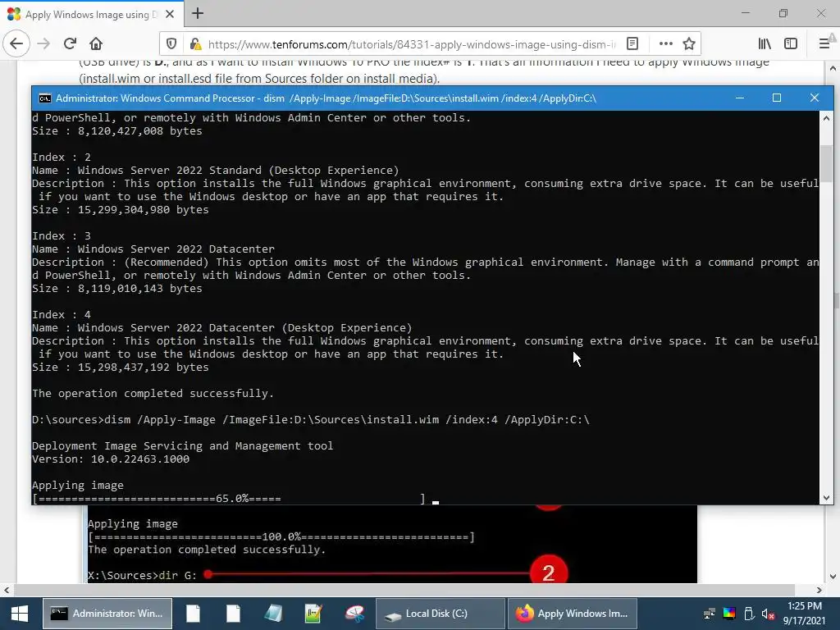840x630 pixels.
Task: Click horizontal scrollbar left arrow in browser
Action: click(x=7, y=590)
